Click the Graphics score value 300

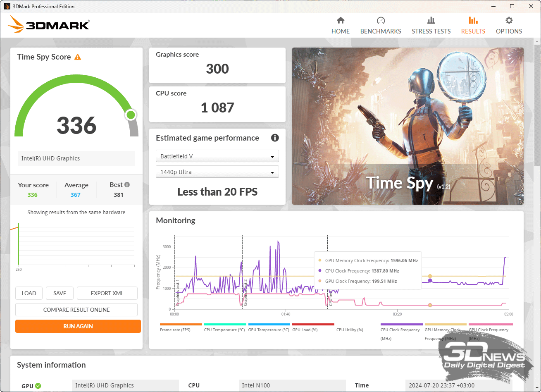coord(217,69)
